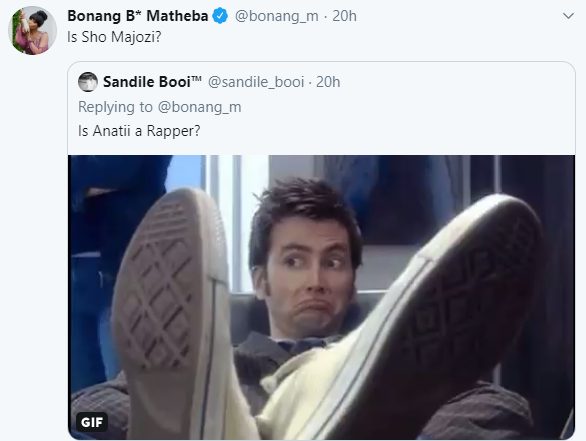586x441 pixels.
Task: Click the quoted tweet card header area
Action: [x=321, y=82]
